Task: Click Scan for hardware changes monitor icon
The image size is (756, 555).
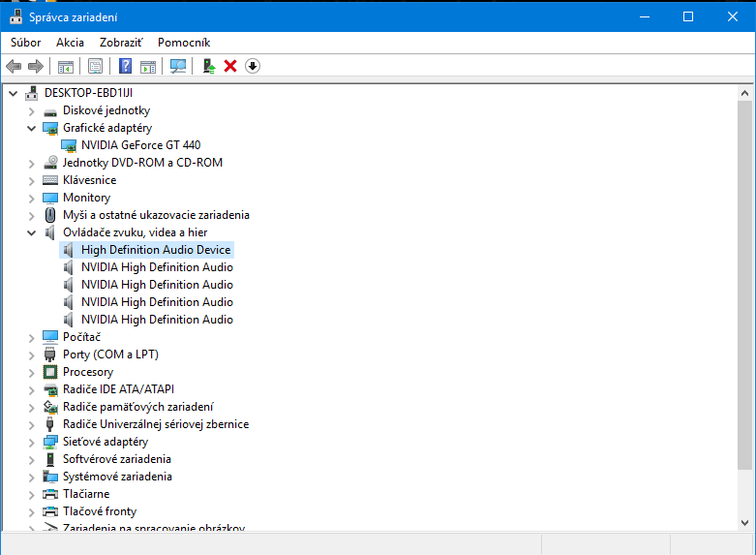Action: pyautogui.click(x=178, y=66)
